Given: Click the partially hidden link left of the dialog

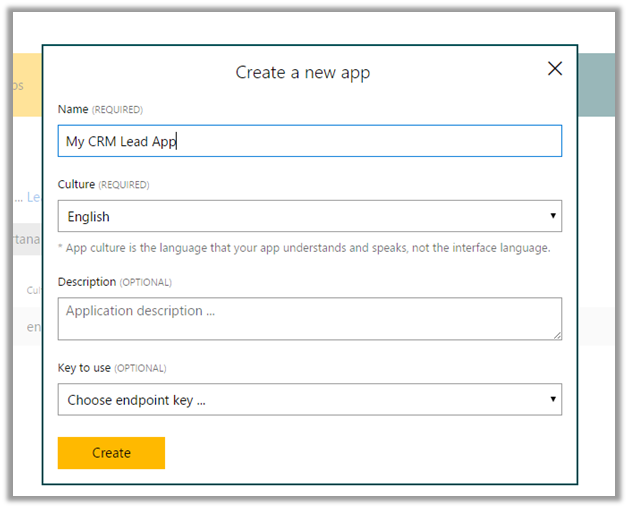Looking at the screenshot, I should pyautogui.click(x=32, y=197).
